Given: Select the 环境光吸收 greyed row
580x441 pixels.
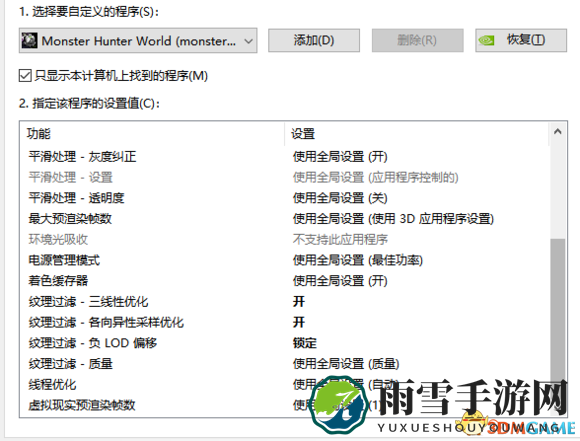Looking at the screenshot, I should click(x=285, y=239).
